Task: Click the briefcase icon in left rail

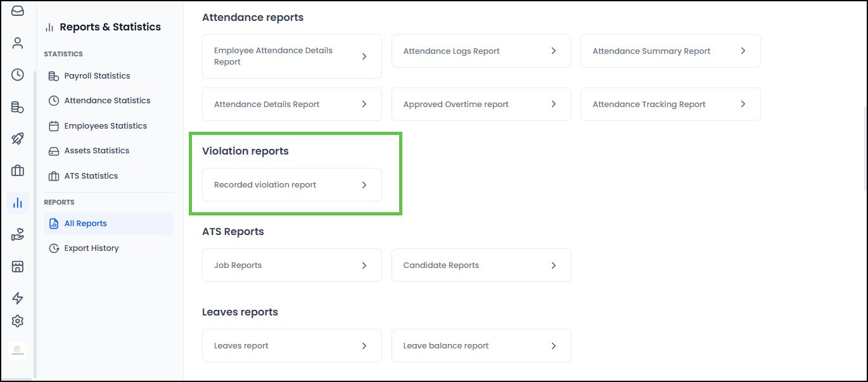Action: click(18, 170)
